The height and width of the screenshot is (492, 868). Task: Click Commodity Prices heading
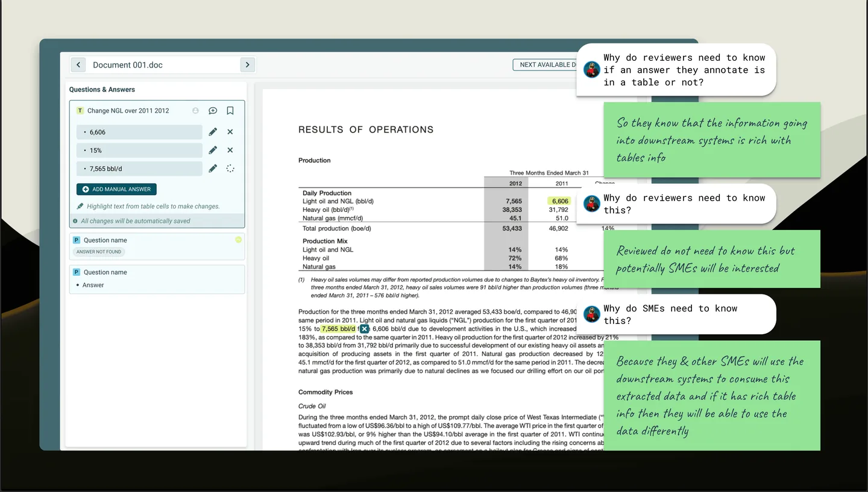pyautogui.click(x=325, y=392)
